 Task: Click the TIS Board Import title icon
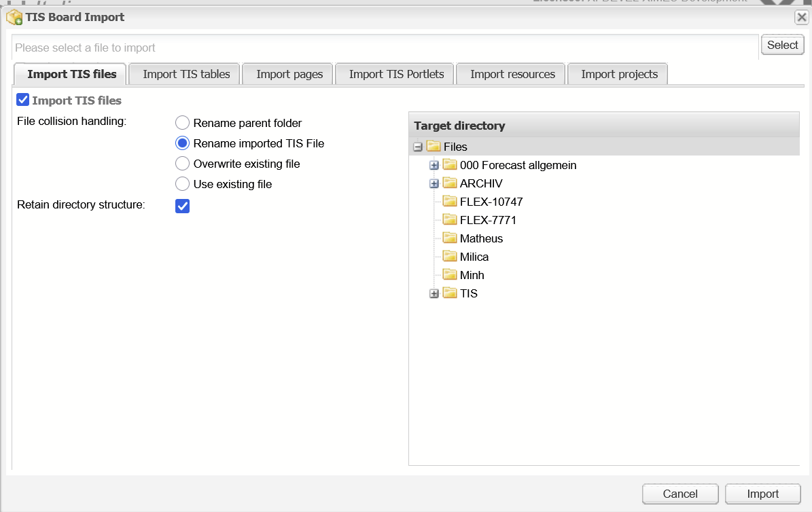coord(14,18)
